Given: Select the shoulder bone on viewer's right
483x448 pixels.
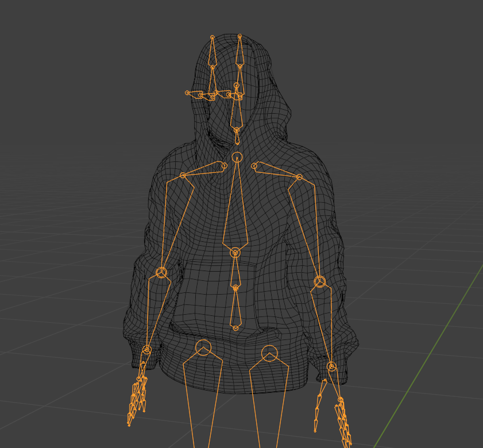Looking at the screenshot, I should (276, 171).
